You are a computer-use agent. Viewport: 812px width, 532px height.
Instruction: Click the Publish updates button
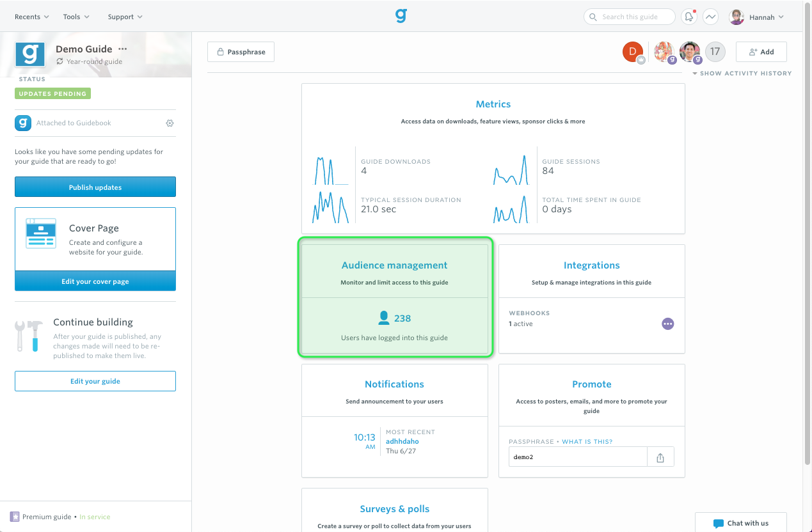pyautogui.click(x=95, y=187)
